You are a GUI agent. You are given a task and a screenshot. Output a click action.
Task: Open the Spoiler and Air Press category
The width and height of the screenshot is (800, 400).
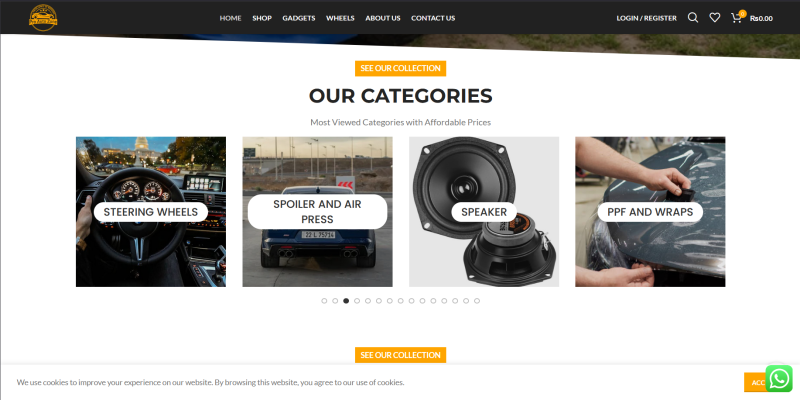(317, 212)
